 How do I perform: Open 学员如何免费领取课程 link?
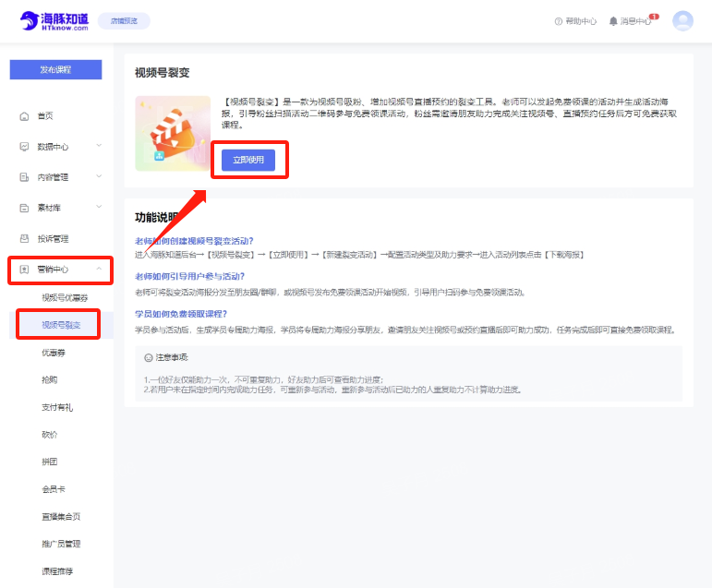(x=181, y=314)
